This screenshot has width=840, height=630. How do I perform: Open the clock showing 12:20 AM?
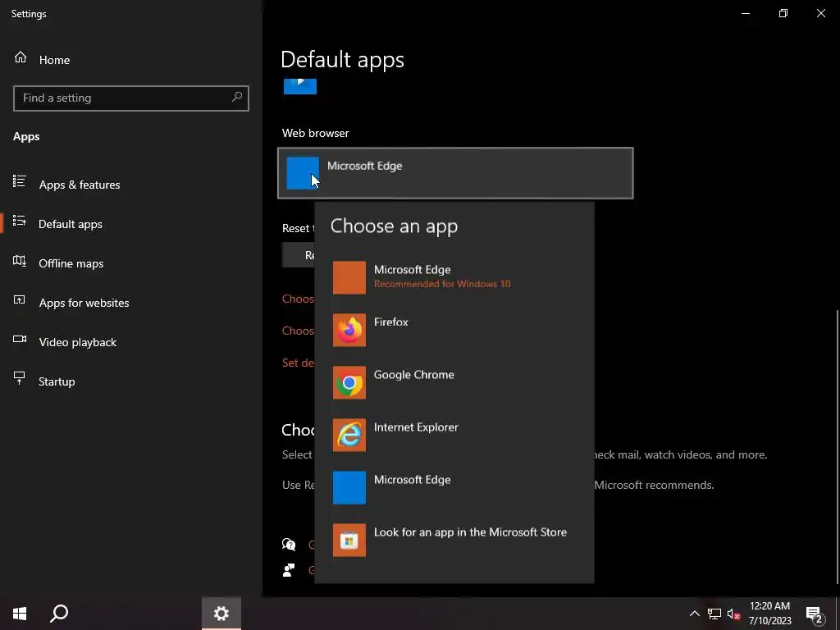tap(769, 614)
